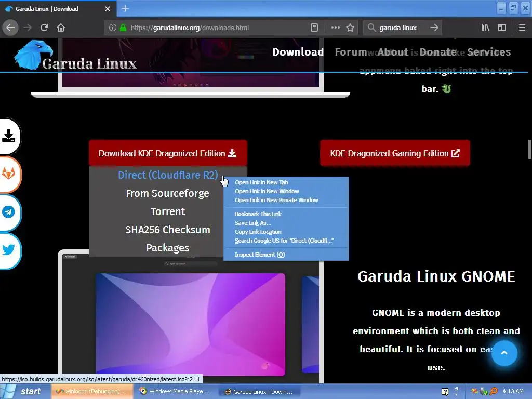Open the GitLab icon in side panel
Screen dimensions: 532x399
click(x=8, y=174)
